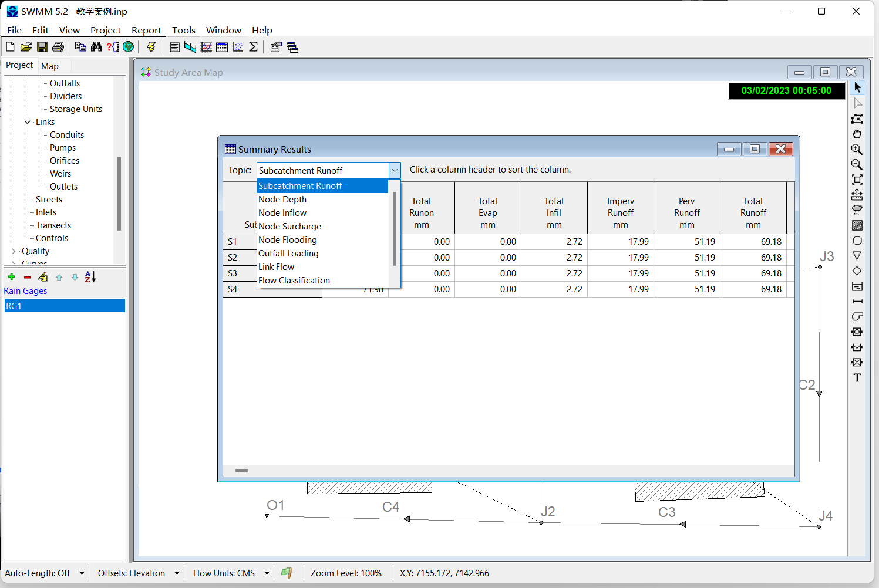879x588 pixels.
Task: Expand the Quality tree node
Action: tap(14, 251)
